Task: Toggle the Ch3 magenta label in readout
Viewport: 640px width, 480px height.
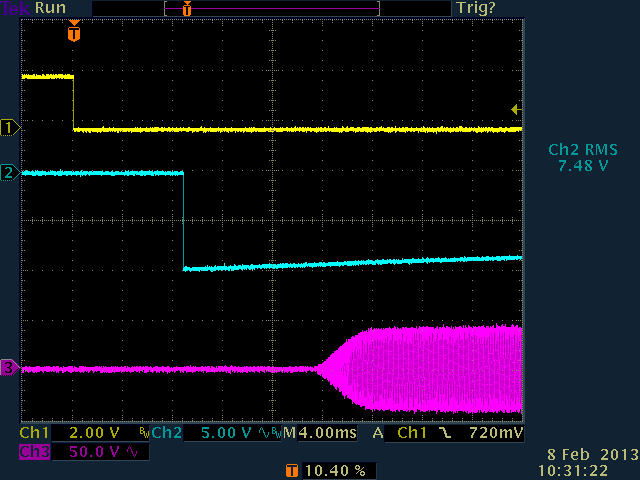Action: (34, 452)
